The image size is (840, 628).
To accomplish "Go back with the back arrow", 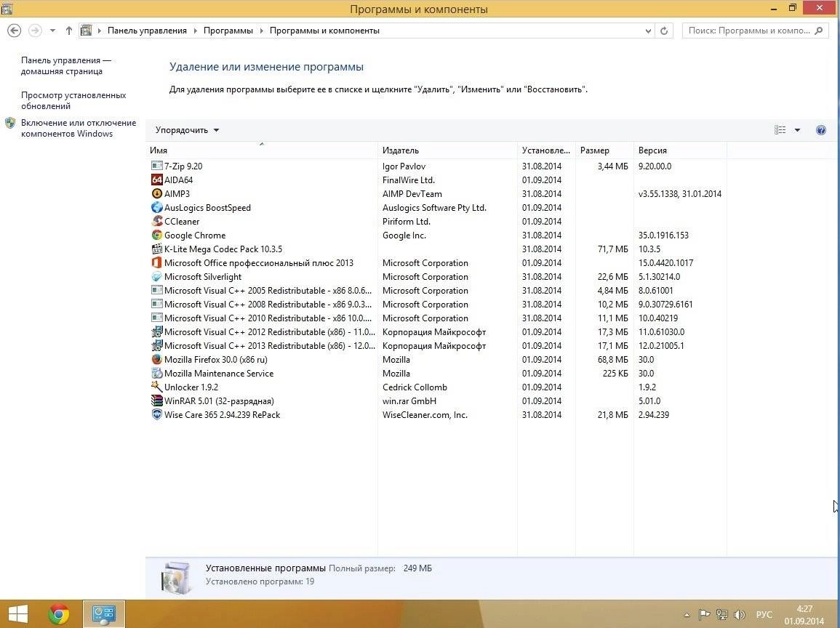I will tap(15, 31).
